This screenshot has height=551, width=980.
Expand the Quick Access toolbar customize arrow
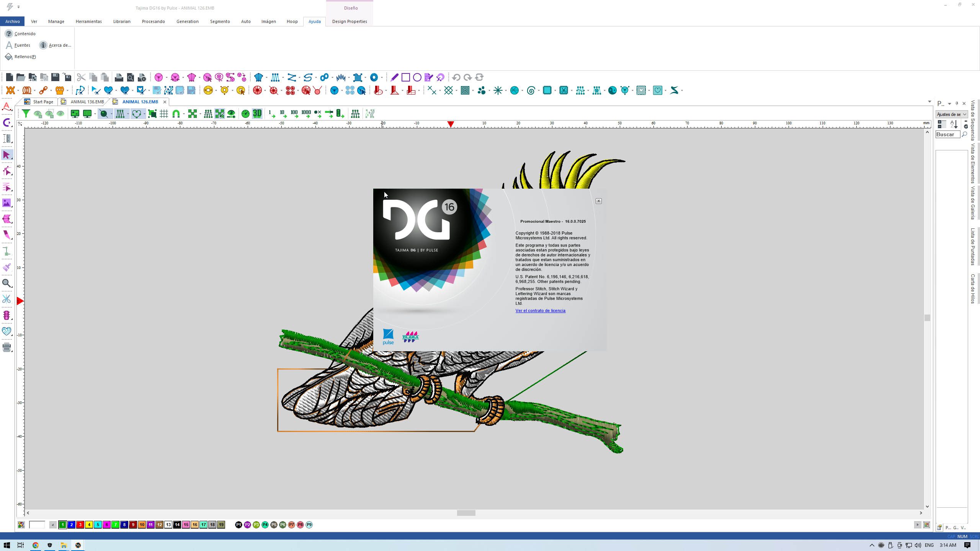pyautogui.click(x=18, y=7)
